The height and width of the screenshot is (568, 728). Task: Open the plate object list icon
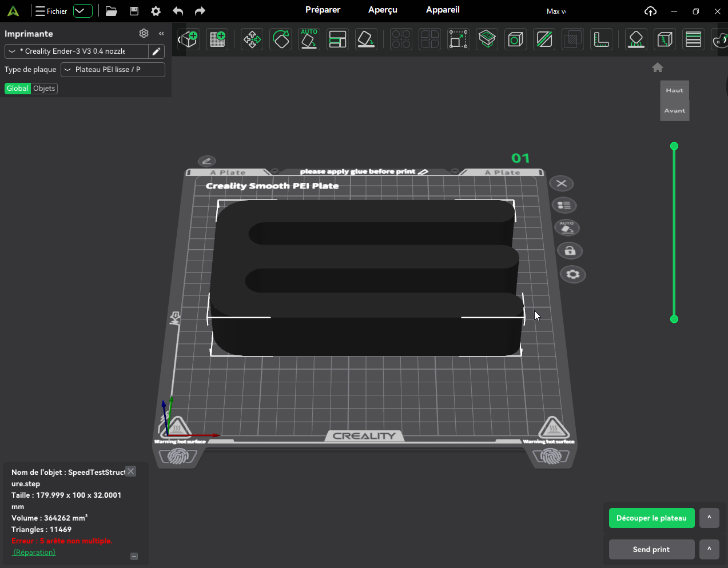coord(564,205)
